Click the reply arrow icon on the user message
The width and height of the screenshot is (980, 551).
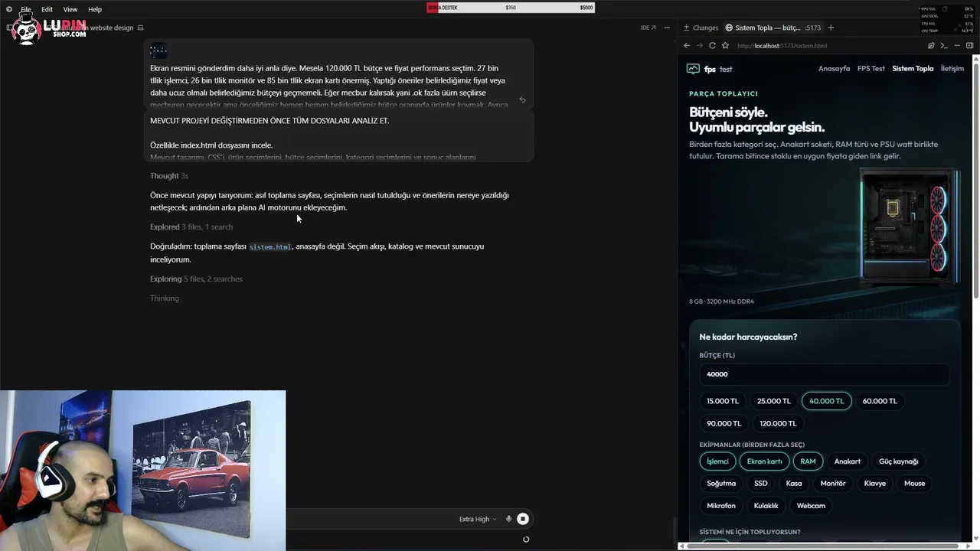tap(522, 99)
